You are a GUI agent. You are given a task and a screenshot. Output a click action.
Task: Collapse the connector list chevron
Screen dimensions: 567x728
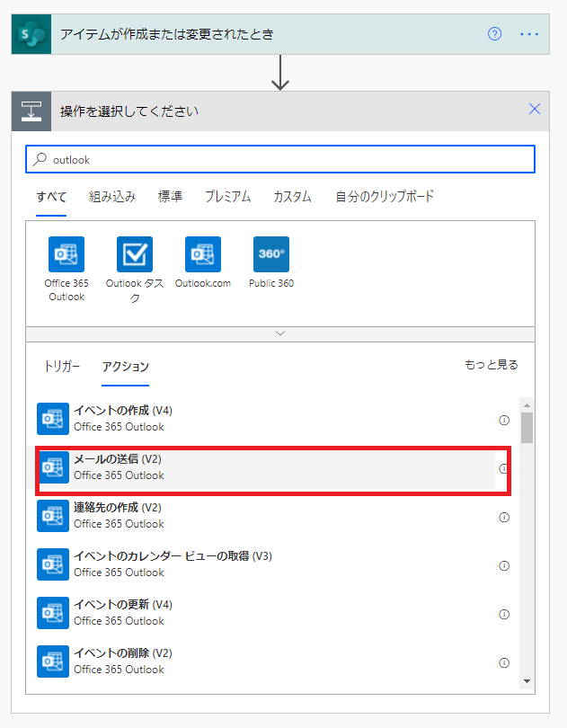(x=280, y=333)
